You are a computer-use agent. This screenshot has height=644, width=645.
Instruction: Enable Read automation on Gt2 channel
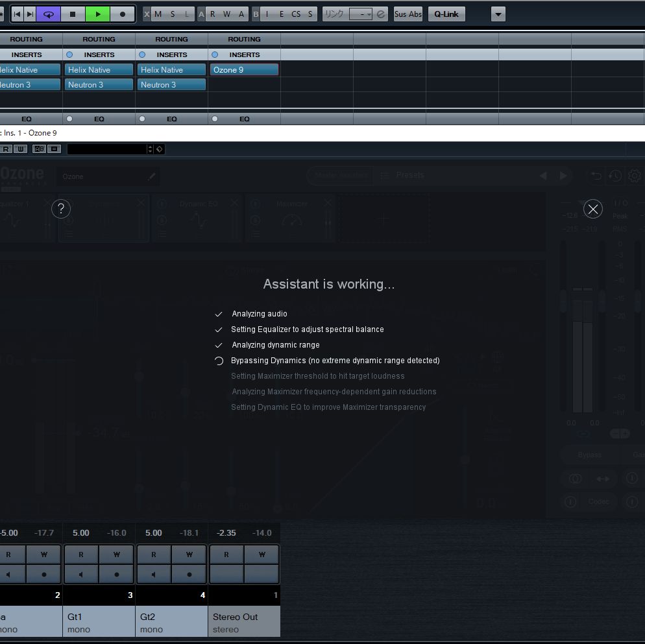[154, 555]
